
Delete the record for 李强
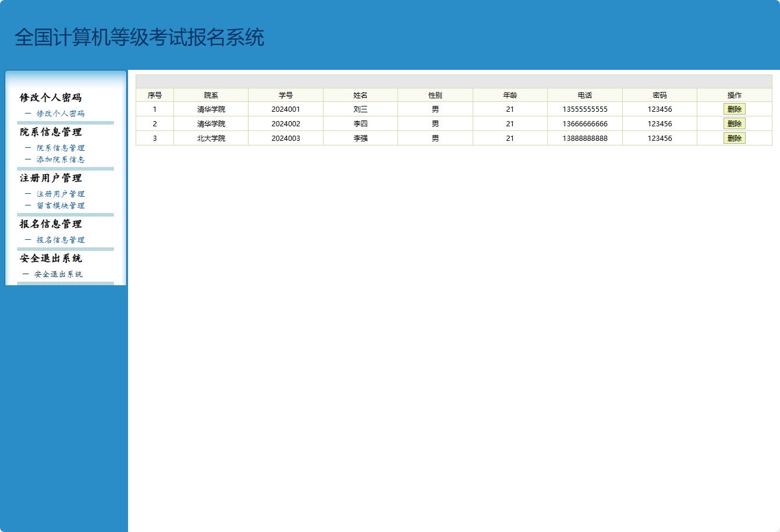[734, 138]
